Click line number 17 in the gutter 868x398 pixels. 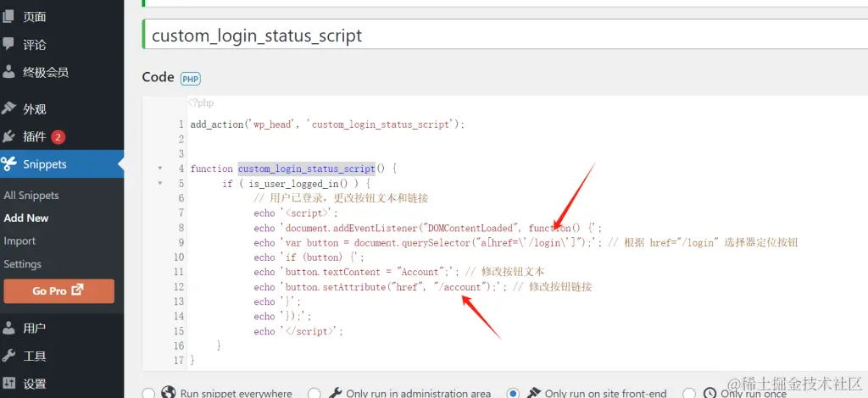click(178, 360)
